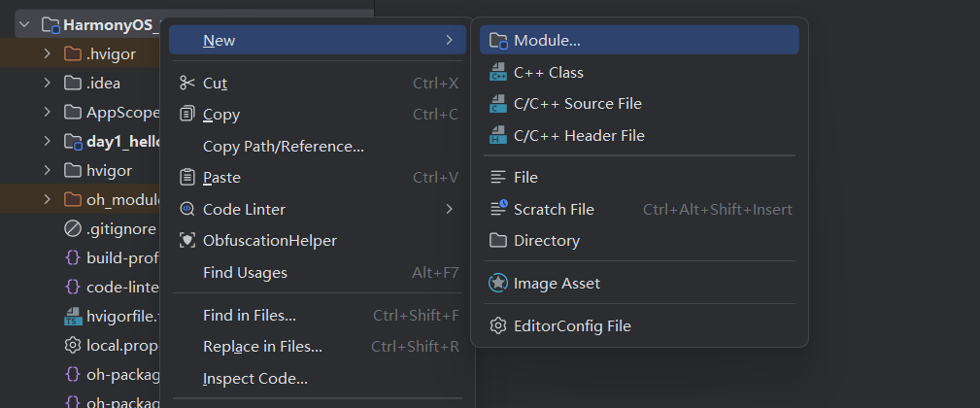980x408 pixels.
Task: Click the File entry in New submenu
Action: [639, 178]
